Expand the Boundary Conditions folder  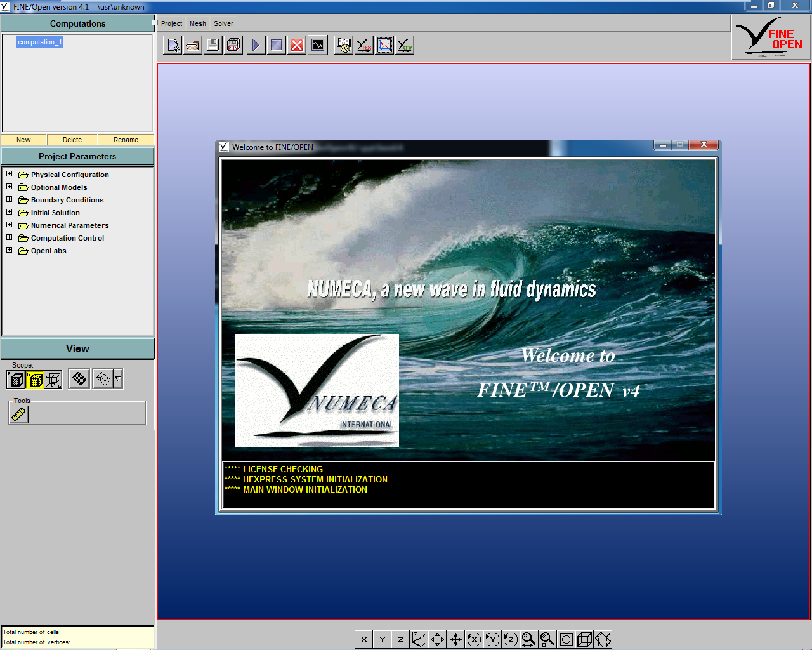coord(9,199)
